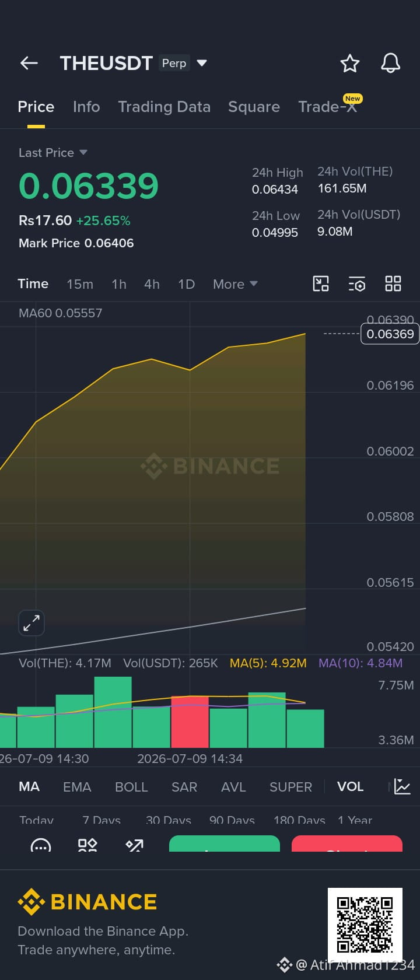Screen dimensions: 420x980
Task: Tap the current price label 0.06369
Action: point(390,334)
